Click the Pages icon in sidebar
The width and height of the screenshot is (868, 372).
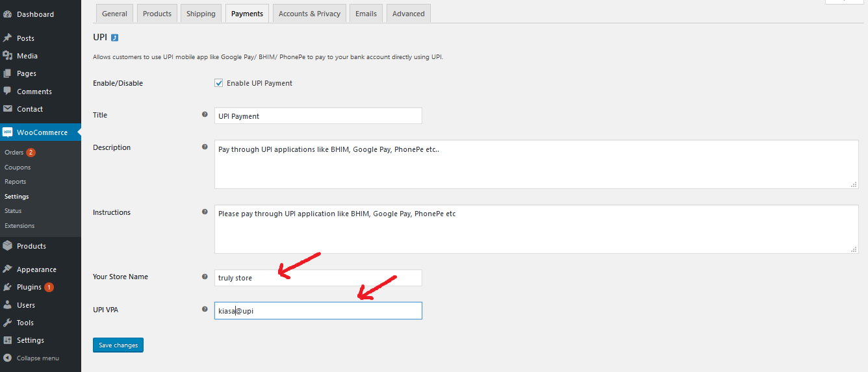click(8, 73)
